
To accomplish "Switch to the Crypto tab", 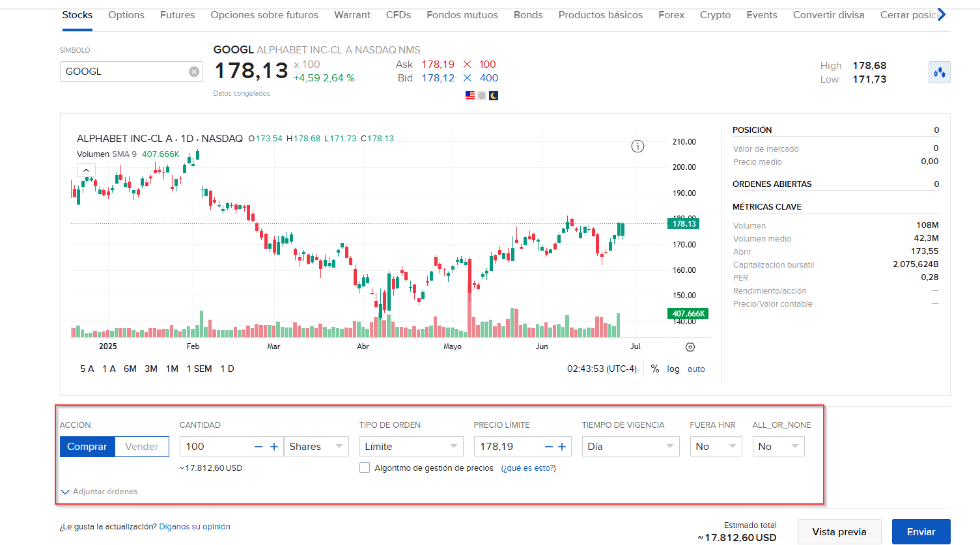I will [715, 14].
